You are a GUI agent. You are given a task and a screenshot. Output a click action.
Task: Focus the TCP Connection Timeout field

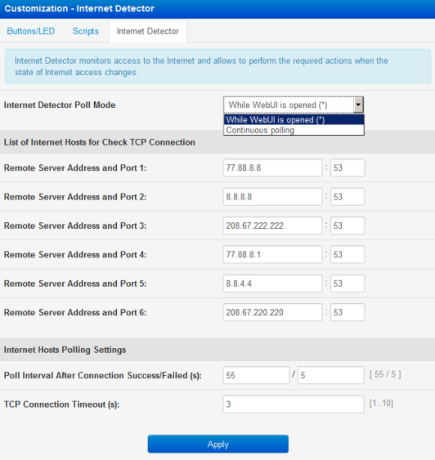(x=294, y=404)
